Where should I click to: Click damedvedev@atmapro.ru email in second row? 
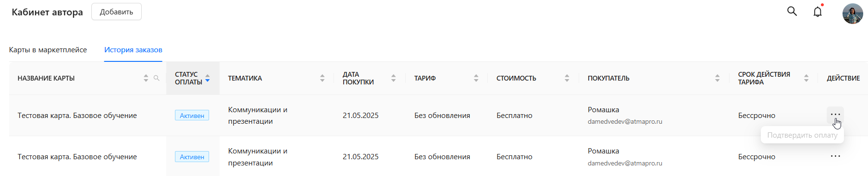pos(625,163)
